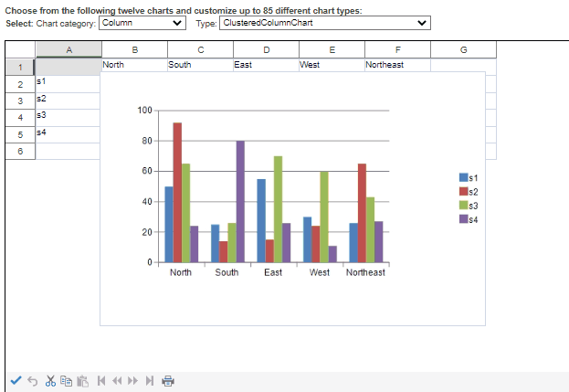Go to previous page icon
Viewport: 569px width, 392px height.
(117, 380)
